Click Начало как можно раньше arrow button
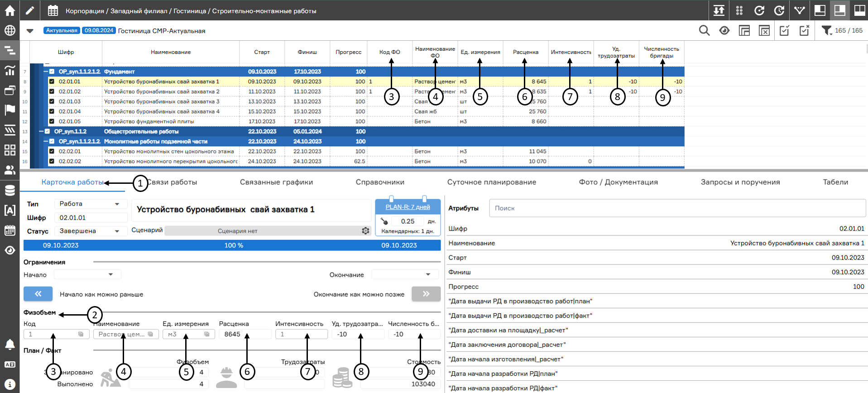The height and width of the screenshot is (393, 868). (x=38, y=294)
